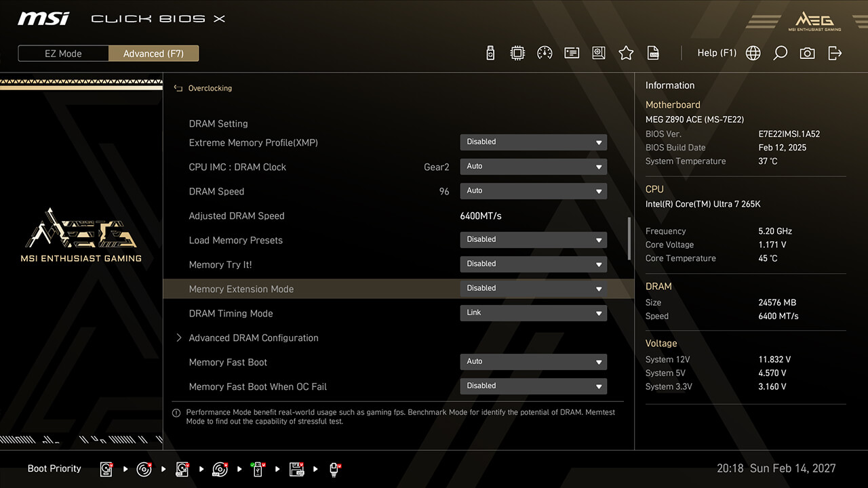The height and width of the screenshot is (488, 868).
Task: Click the CPU chip icon in toolbar
Action: (517, 53)
